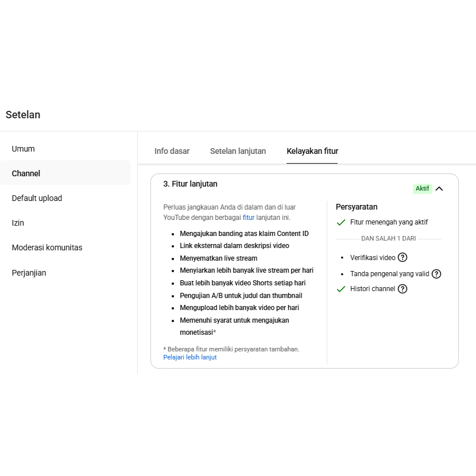
Task: Click green checkmark beside Histori channel
Action: (341, 289)
